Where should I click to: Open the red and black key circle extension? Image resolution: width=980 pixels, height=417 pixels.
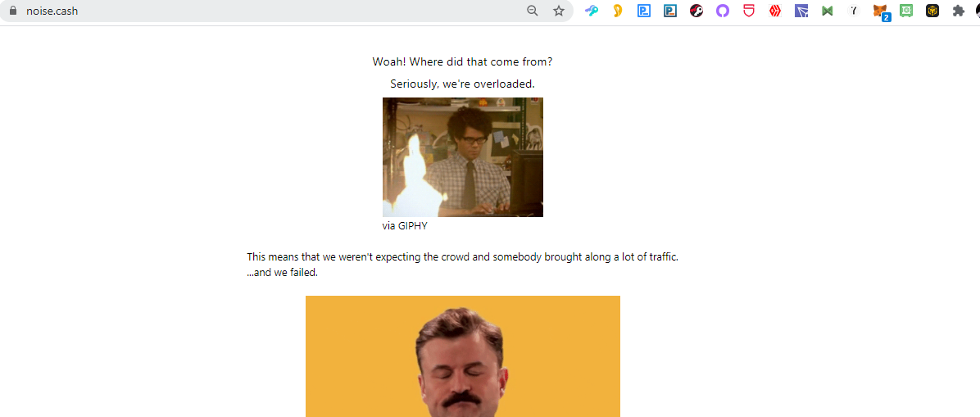[x=696, y=11]
